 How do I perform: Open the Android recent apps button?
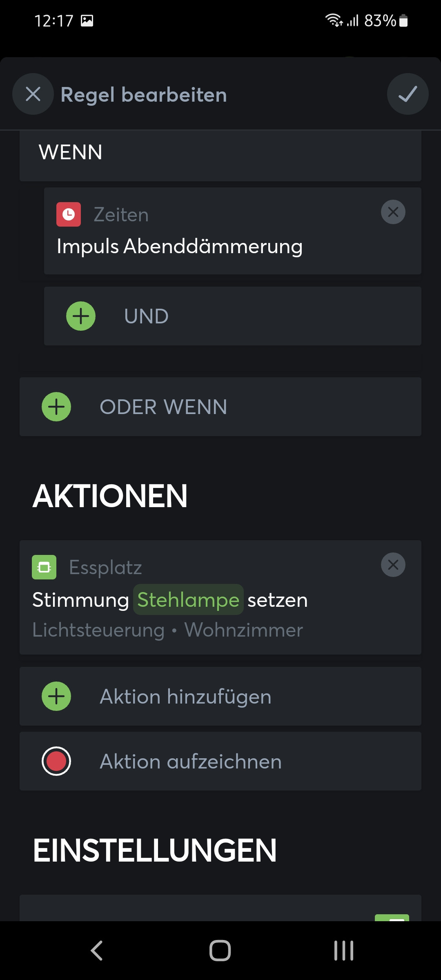point(343,950)
